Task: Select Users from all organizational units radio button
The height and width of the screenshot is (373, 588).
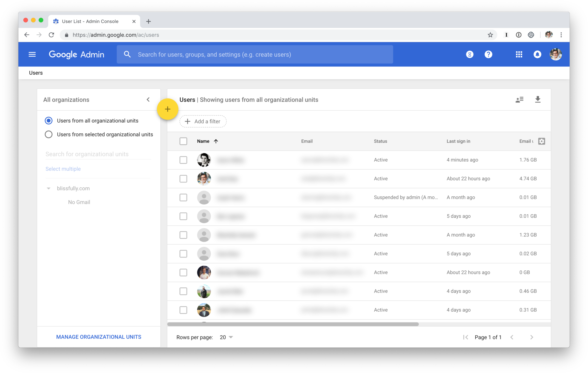Action: (49, 120)
